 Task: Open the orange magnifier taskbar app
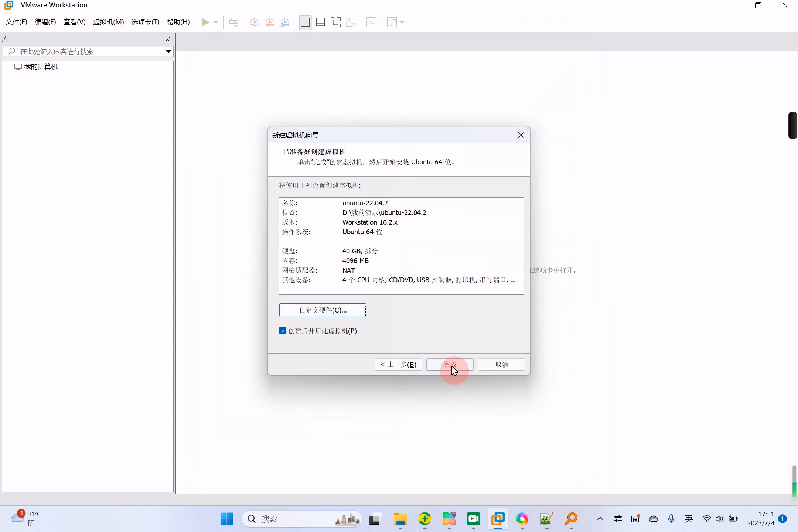click(571, 519)
